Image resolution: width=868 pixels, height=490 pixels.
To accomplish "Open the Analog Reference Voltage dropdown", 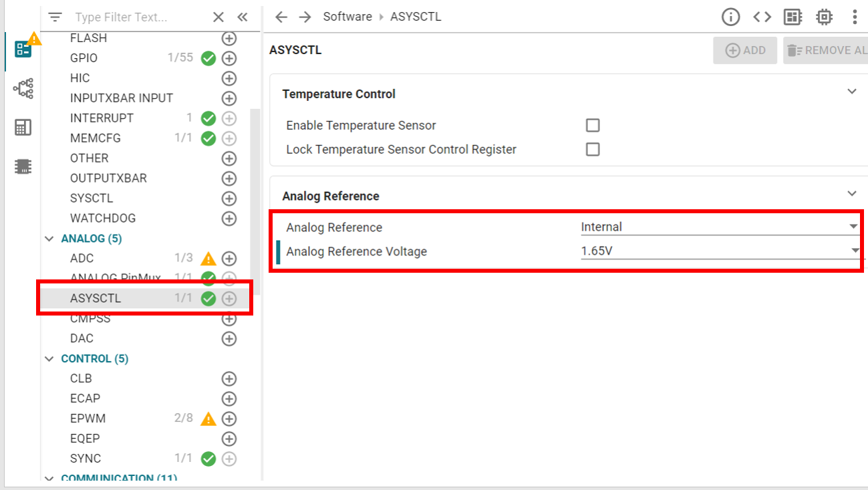I will click(x=720, y=251).
